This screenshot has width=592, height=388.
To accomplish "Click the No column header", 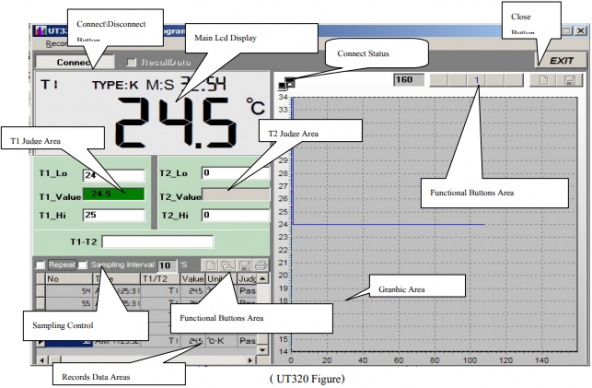I will coord(69,279).
